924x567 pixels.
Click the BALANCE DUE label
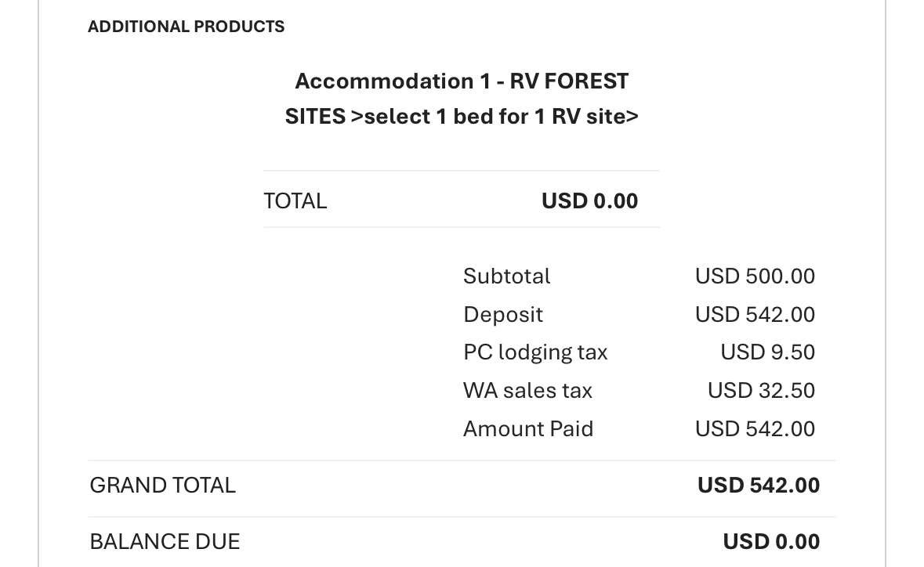(165, 542)
